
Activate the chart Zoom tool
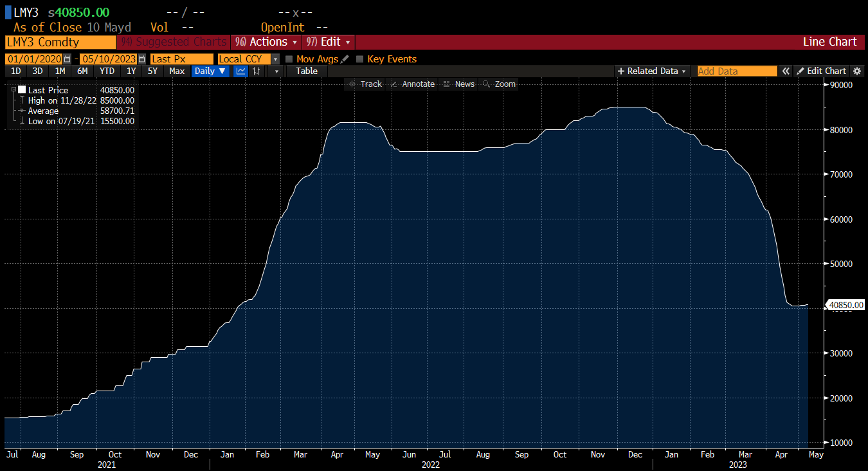point(499,84)
